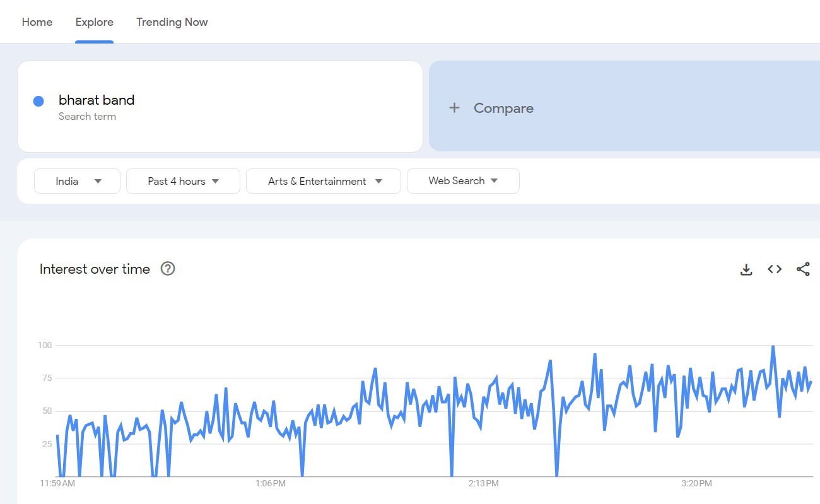
Task: Download the chart data as CSV
Action: (x=746, y=269)
